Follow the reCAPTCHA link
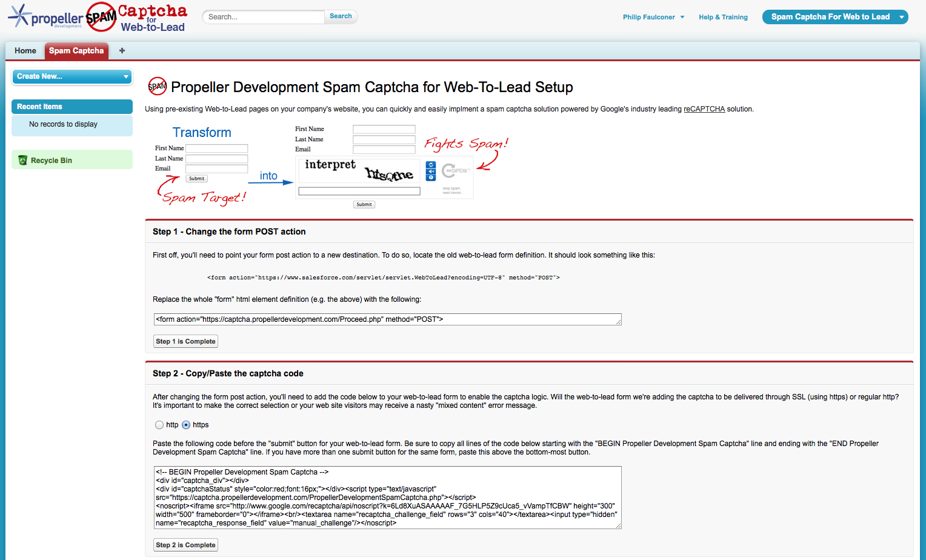 [x=704, y=109]
